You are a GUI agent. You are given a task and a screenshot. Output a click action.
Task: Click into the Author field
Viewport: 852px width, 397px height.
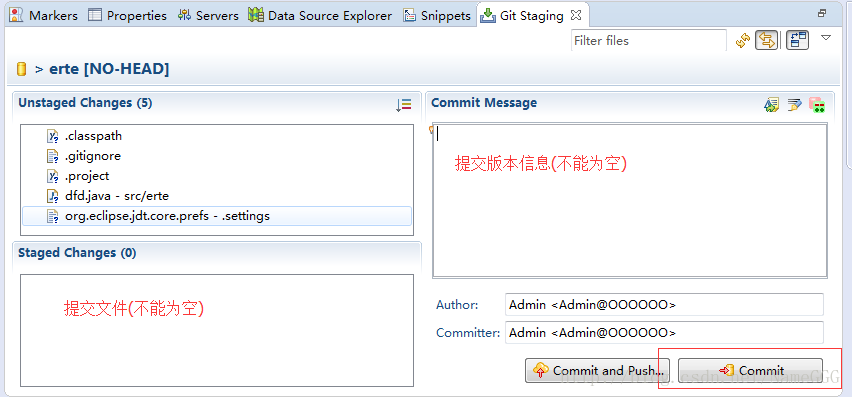[x=664, y=305]
